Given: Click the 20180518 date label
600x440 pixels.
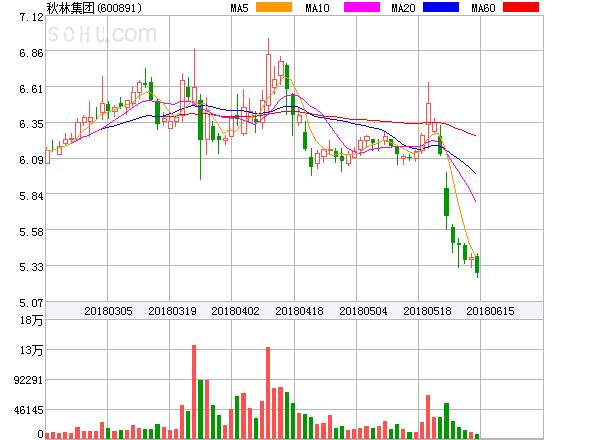Looking at the screenshot, I should point(427,311).
